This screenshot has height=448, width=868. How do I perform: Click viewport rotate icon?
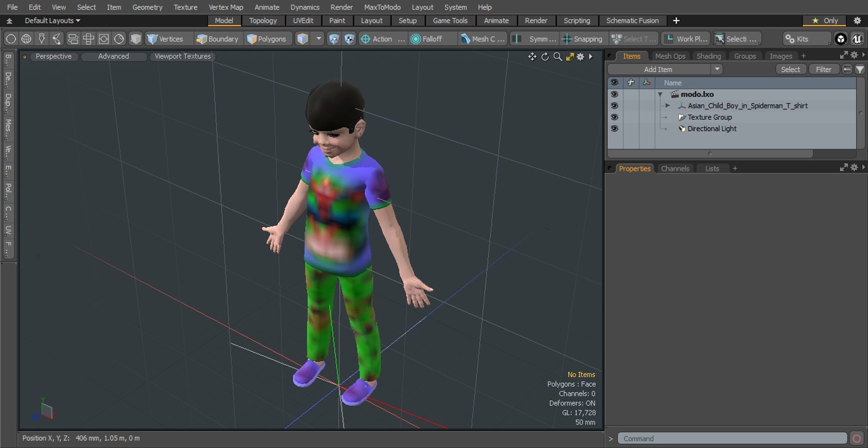pos(545,57)
